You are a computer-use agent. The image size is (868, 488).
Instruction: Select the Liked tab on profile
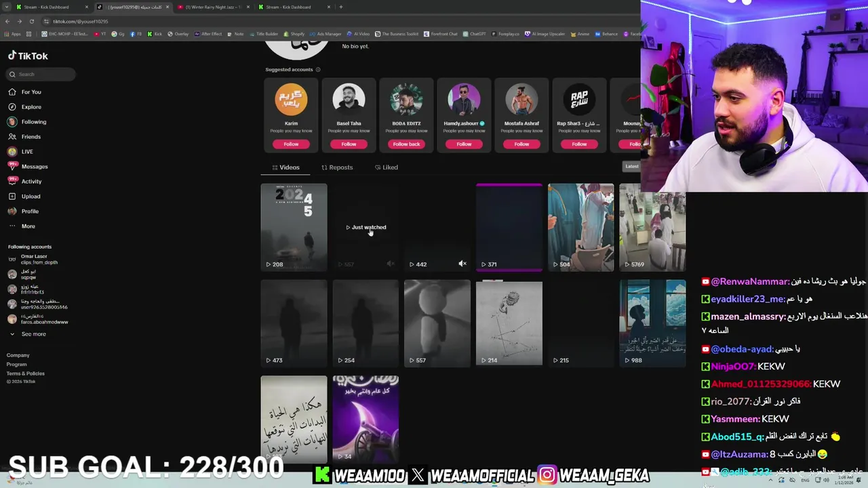(x=387, y=167)
